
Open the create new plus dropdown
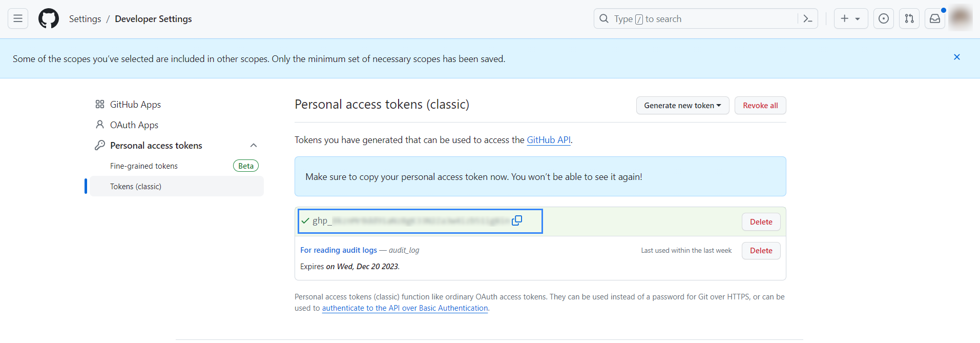coord(850,19)
